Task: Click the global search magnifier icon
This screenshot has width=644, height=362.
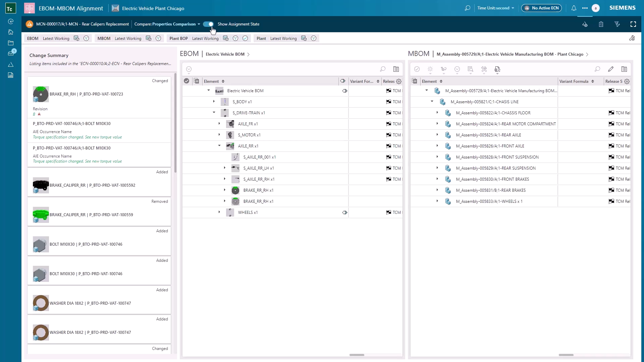Action: point(467,8)
